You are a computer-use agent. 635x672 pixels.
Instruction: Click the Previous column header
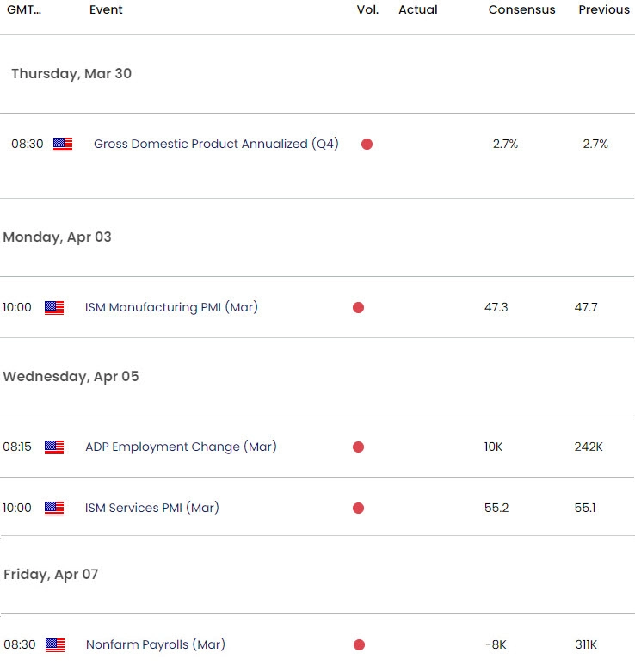(603, 9)
